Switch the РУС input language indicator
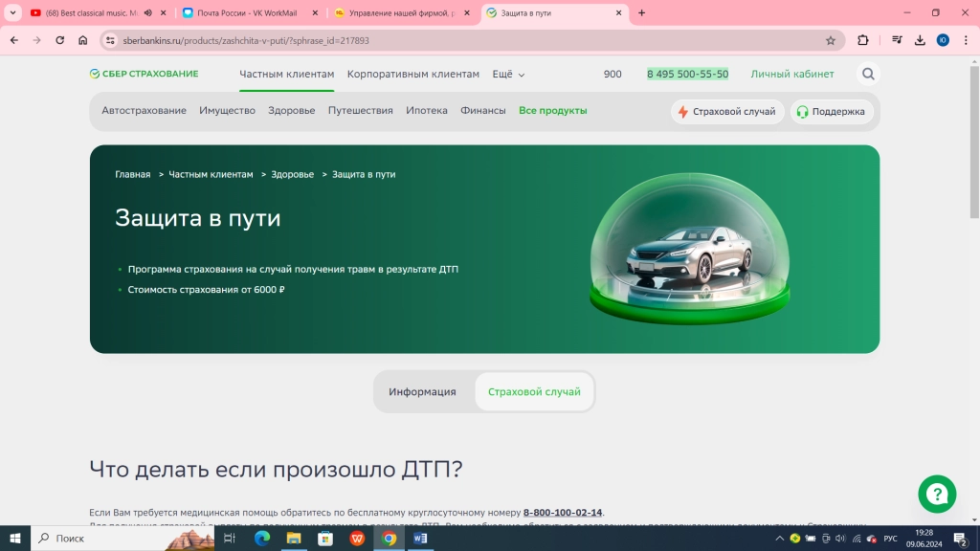The height and width of the screenshot is (551, 980). click(x=891, y=539)
